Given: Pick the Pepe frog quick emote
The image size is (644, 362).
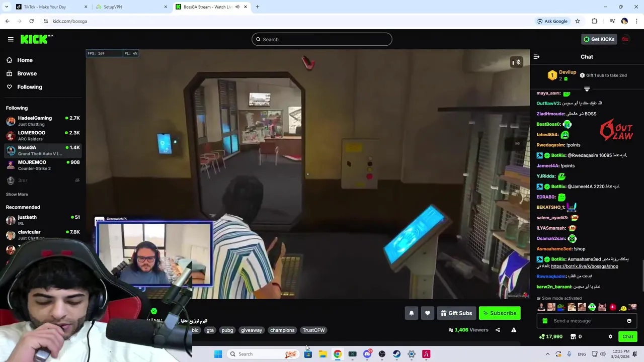Looking at the screenshot, I should 561,307.
